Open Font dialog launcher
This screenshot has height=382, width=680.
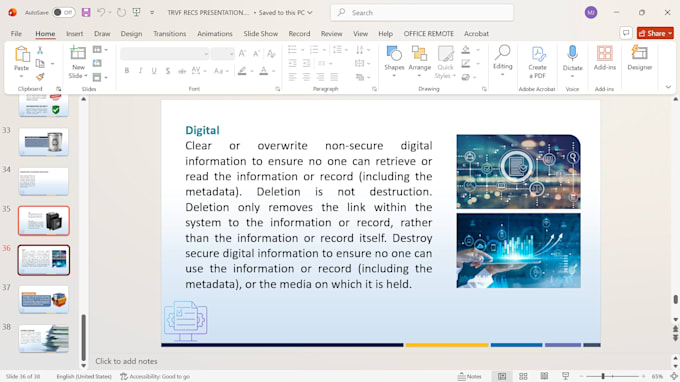point(278,89)
